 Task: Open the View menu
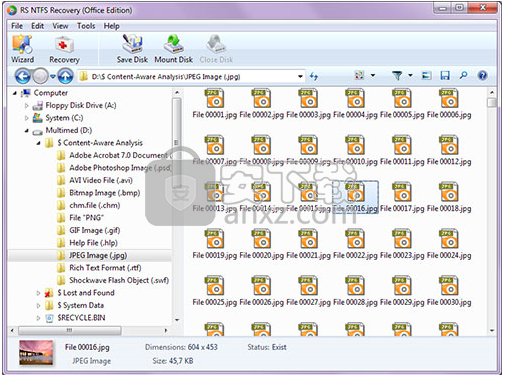(60, 26)
